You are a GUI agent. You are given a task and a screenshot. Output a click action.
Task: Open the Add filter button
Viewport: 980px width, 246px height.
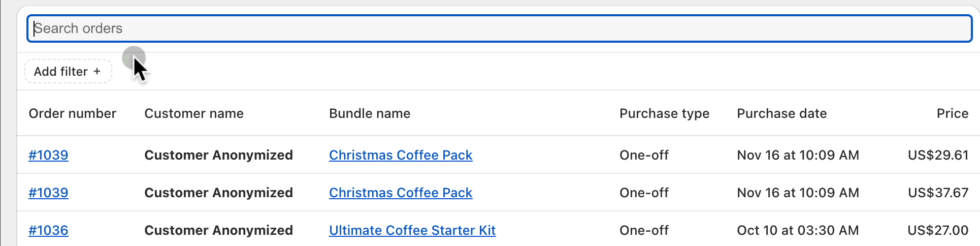68,72
